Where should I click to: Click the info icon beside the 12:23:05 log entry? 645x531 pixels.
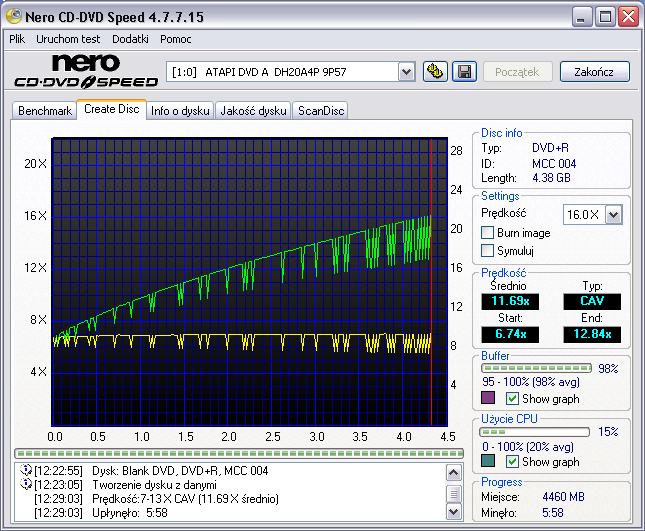click(26, 484)
